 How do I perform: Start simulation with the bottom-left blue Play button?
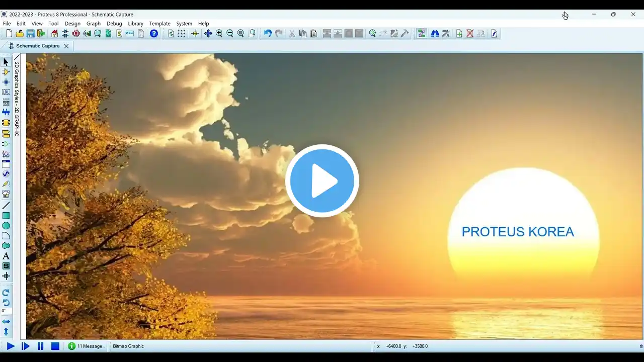point(11,346)
